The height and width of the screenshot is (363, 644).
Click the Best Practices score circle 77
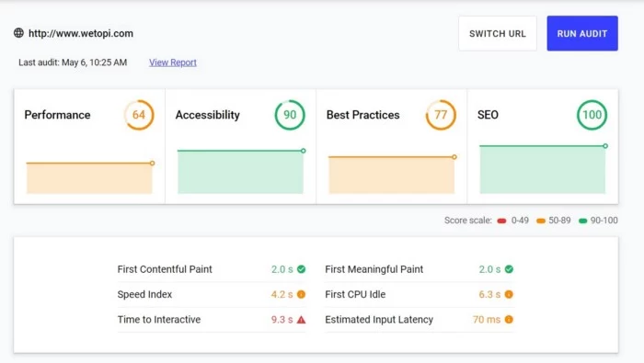coord(441,115)
